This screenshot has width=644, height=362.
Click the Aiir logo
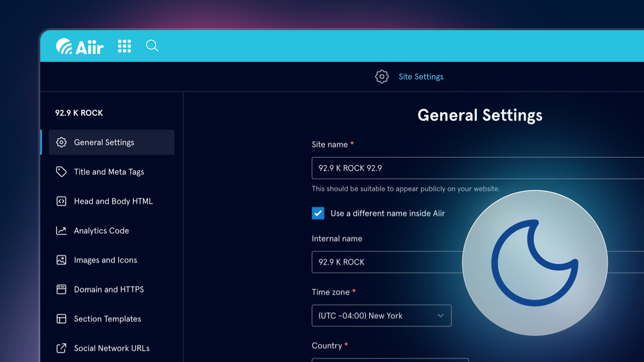79,47
